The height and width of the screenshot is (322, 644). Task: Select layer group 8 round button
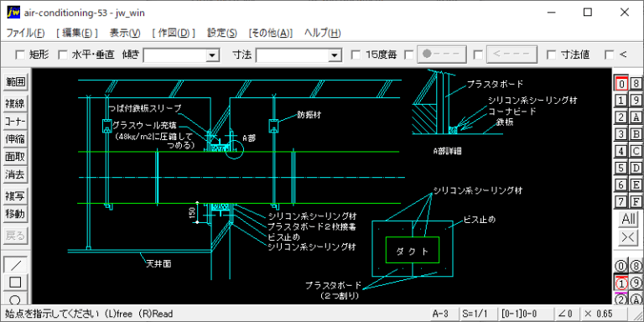click(x=636, y=266)
